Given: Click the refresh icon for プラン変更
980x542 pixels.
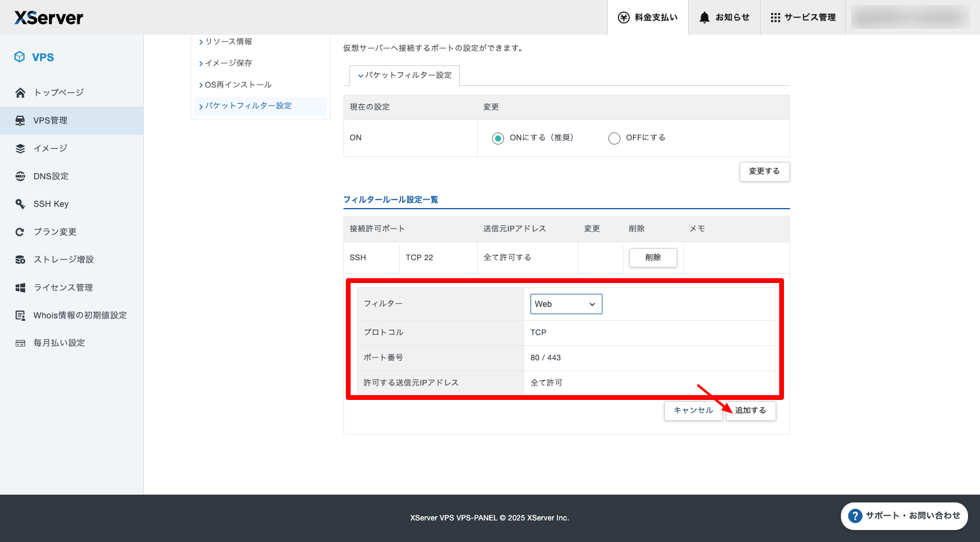Looking at the screenshot, I should pyautogui.click(x=20, y=232).
